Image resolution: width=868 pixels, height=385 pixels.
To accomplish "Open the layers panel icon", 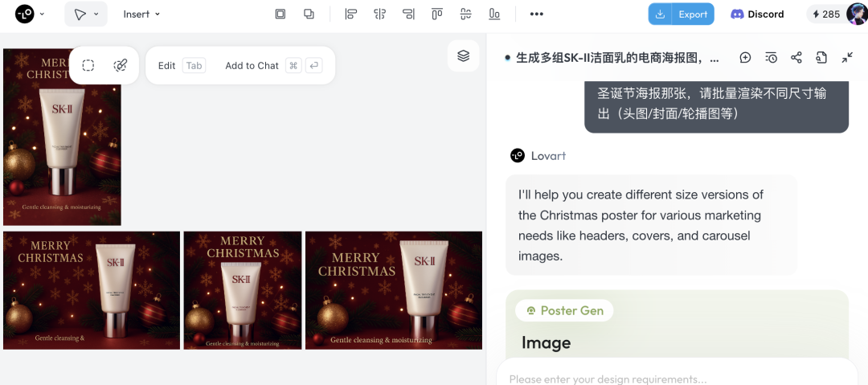I will click(463, 55).
